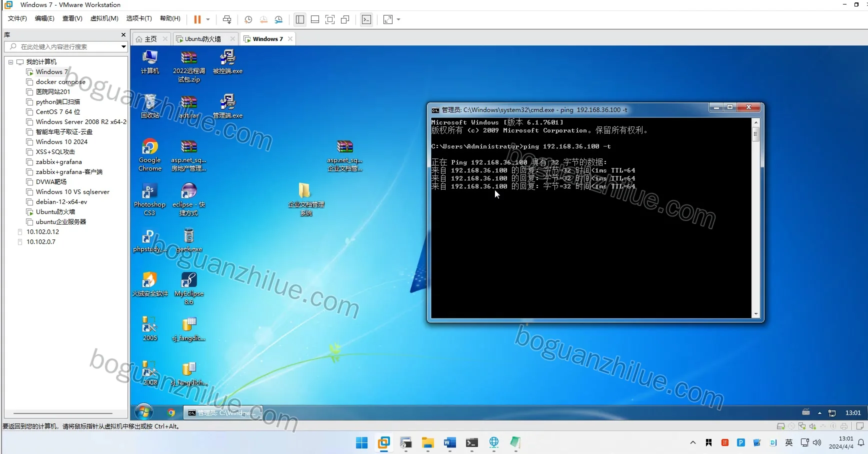Select the 企业文档管理系统 folder on desktop
This screenshot has width=868, height=454.
(x=306, y=199)
